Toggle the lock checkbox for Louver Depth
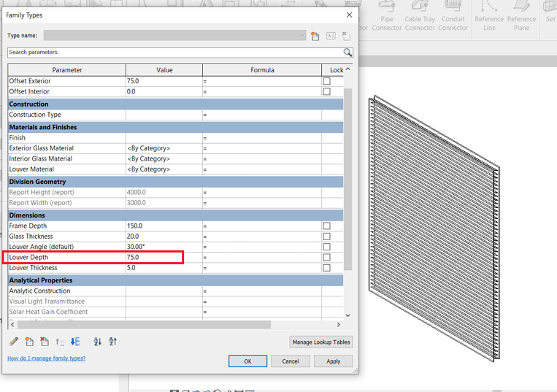557x392 pixels. click(x=326, y=257)
